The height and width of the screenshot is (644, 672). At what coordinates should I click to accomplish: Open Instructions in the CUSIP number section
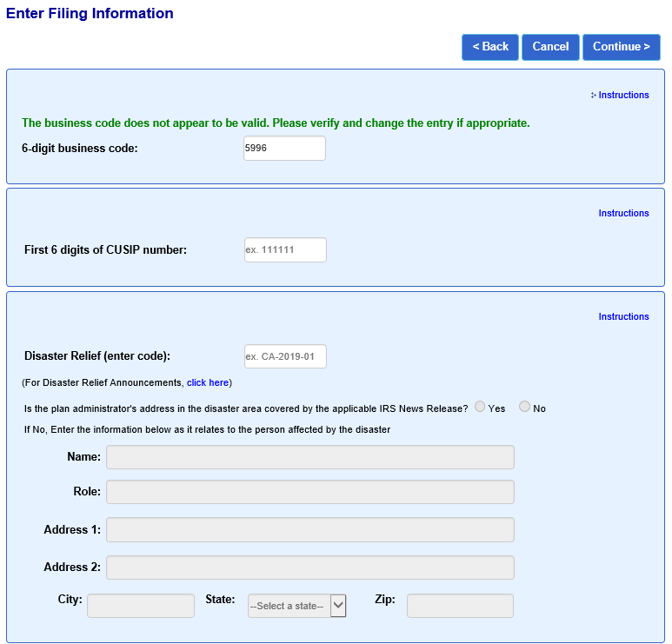(x=623, y=214)
